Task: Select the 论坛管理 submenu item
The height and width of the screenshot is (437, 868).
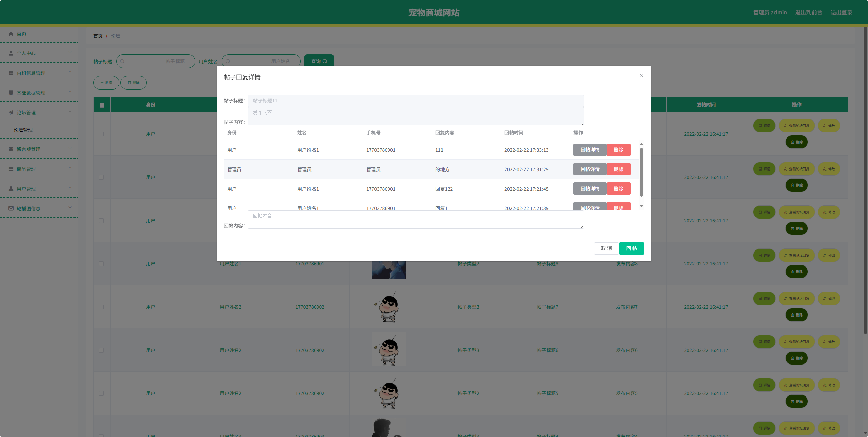Action: pos(23,130)
